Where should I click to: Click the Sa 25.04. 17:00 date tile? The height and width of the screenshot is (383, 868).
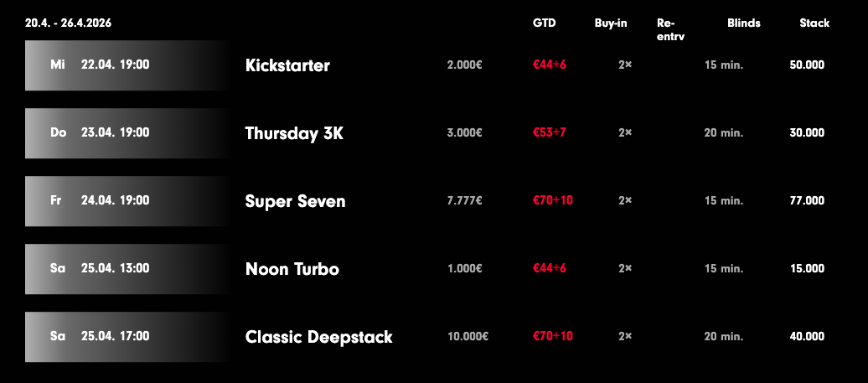[x=126, y=337]
